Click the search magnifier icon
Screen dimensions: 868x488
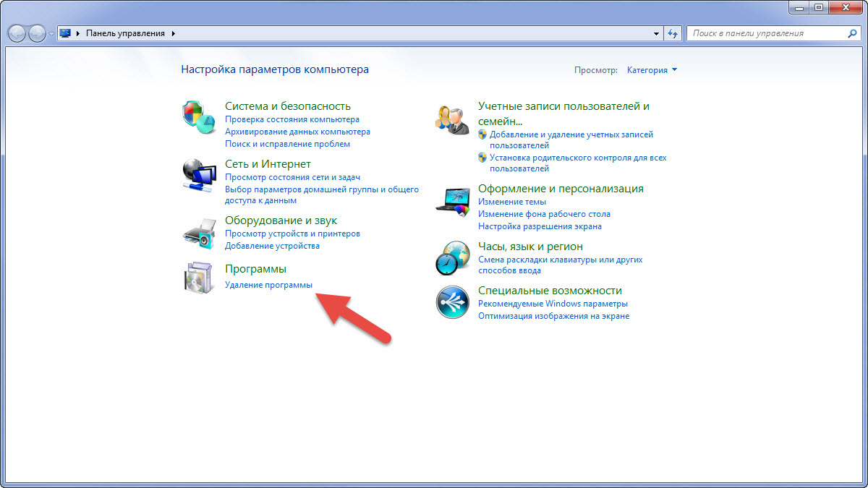pyautogui.click(x=853, y=33)
